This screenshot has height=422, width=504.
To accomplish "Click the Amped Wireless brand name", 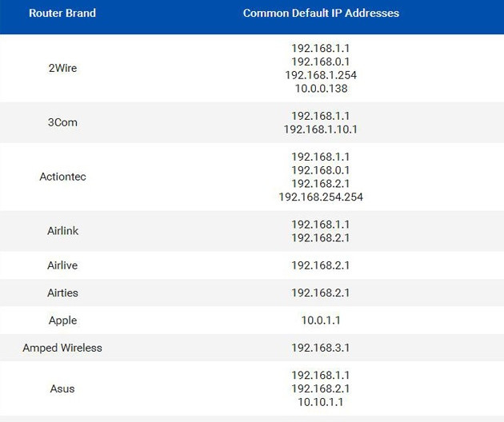I will (x=62, y=348).
